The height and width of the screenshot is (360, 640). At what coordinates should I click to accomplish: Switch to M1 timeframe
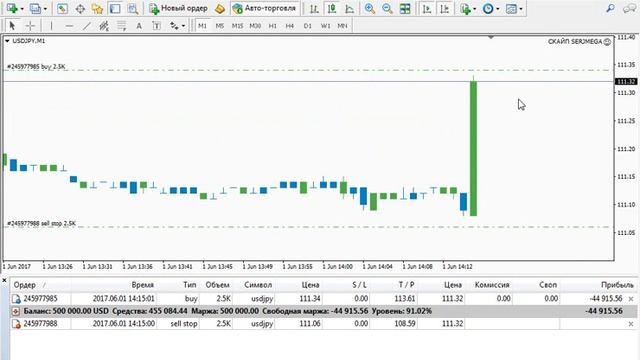[202, 26]
